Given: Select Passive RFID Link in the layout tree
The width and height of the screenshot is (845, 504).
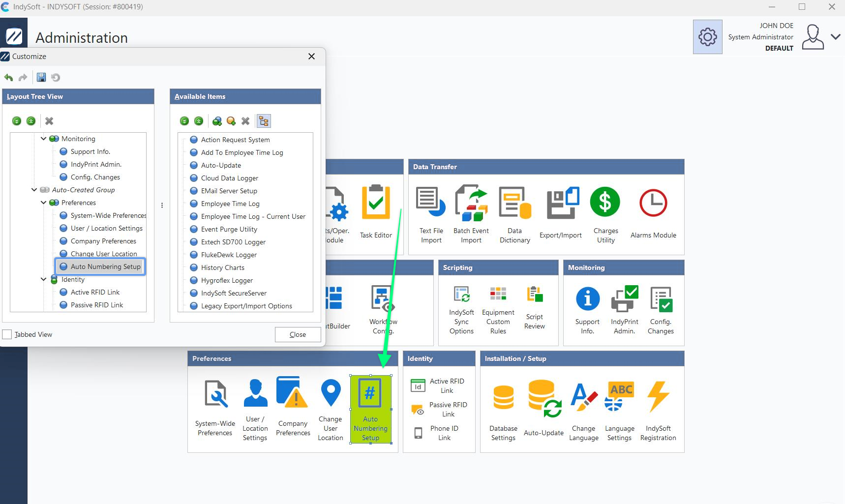Looking at the screenshot, I should (91, 305).
